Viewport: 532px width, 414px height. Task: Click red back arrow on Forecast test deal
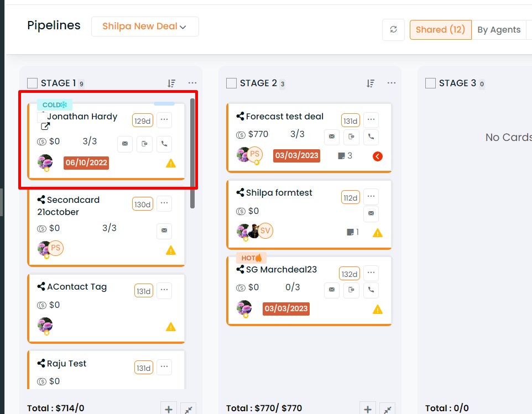pos(378,156)
